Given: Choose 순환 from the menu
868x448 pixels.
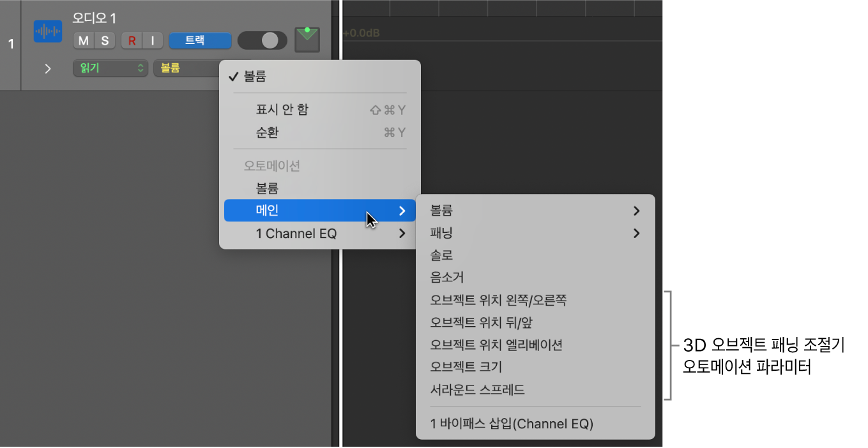Looking at the screenshot, I should point(320,133).
